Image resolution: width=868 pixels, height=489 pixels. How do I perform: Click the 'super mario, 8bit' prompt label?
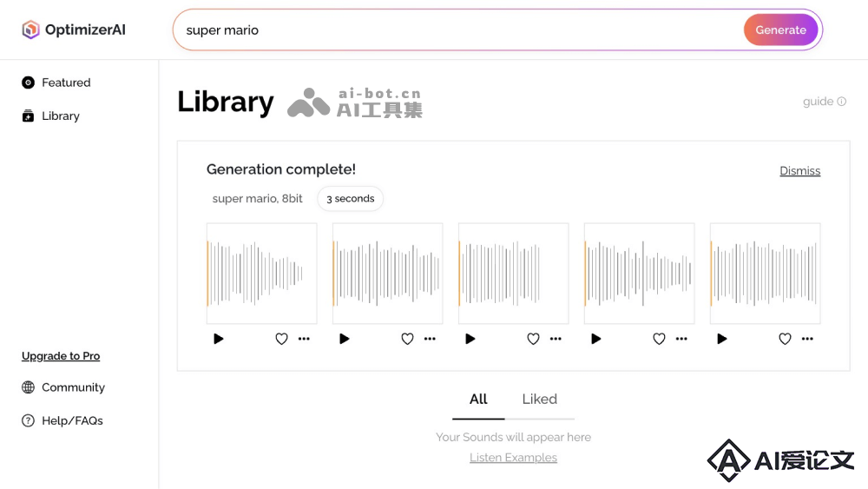258,198
